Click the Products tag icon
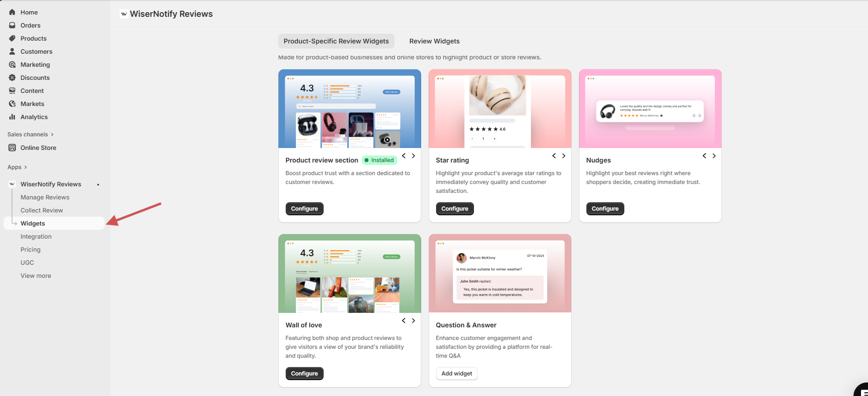This screenshot has width=868, height=396. click(12, 38)
